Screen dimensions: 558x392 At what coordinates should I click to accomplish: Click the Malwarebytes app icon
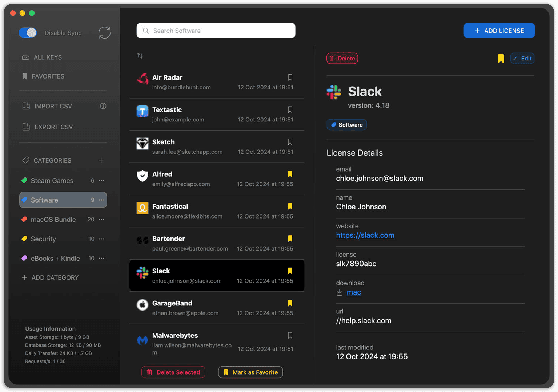click(142, 340)
